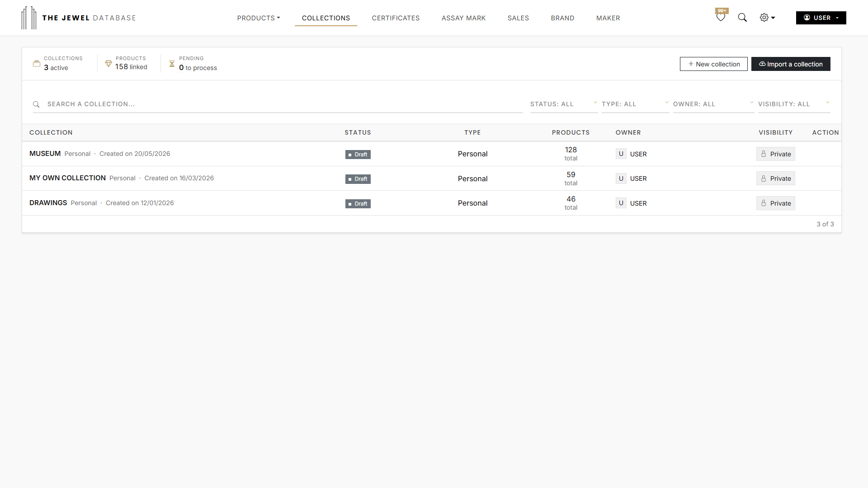The height and width of the screenshot is (488, 868).
Task: Sort by the Products column header
Action: tap(571, 132)
